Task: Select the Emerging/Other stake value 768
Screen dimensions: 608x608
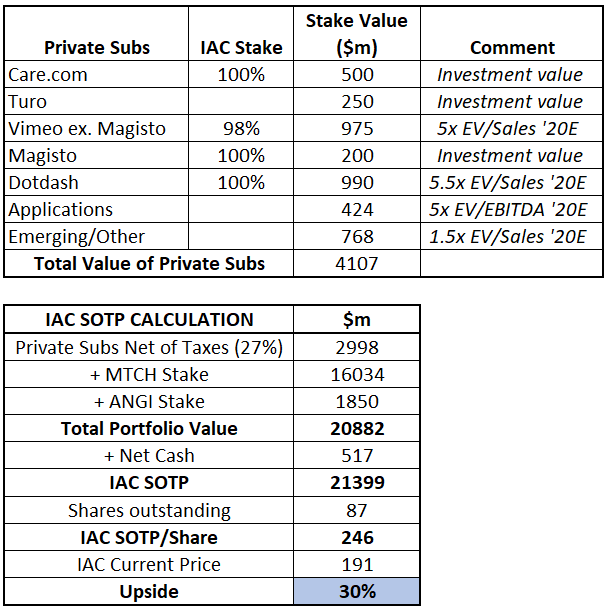Action: [356, 236]
